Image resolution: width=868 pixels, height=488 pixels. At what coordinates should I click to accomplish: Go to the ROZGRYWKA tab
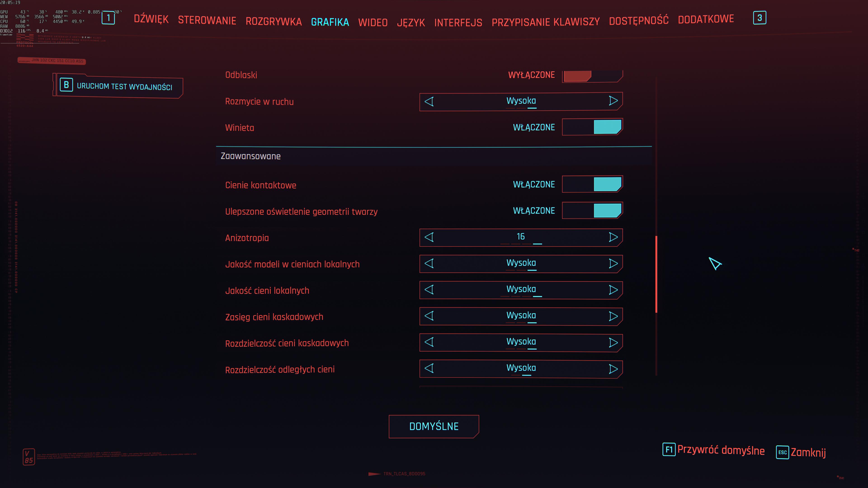pyautogui.click(x=274, y=21)
